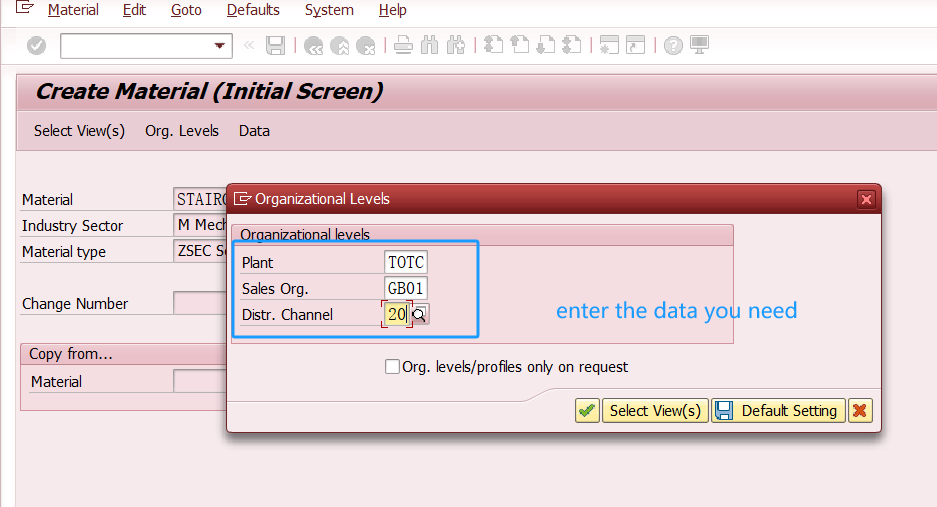
Task: Click the Help question mark toolbar icon
Action: [673, 45]
